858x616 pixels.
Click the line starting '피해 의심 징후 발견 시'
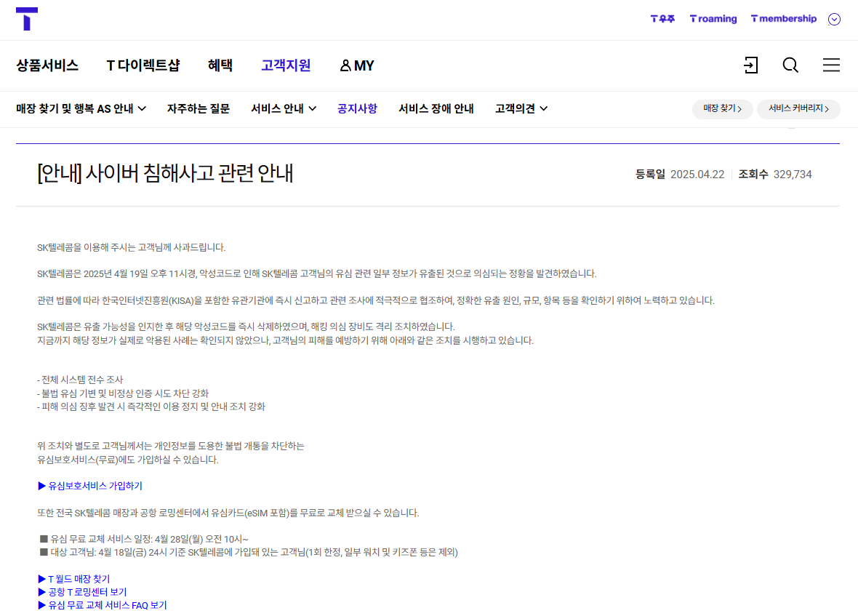coord(151,407)
